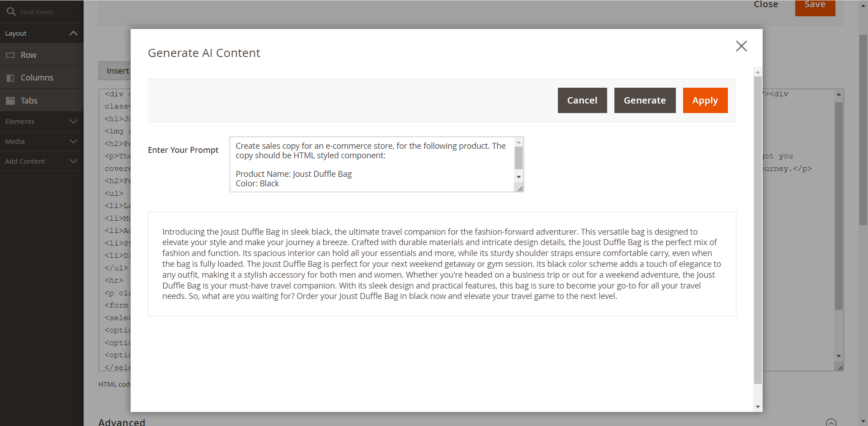Viewport: 868px width, 426px height.
Task: Select the Tabs layout icon
Action: (x=10, y=100)
